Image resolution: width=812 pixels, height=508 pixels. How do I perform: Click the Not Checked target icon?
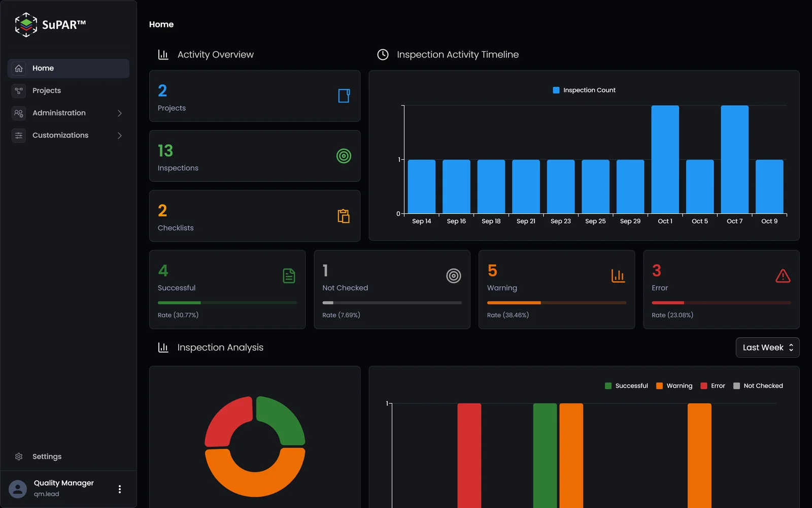click(454, 276)
